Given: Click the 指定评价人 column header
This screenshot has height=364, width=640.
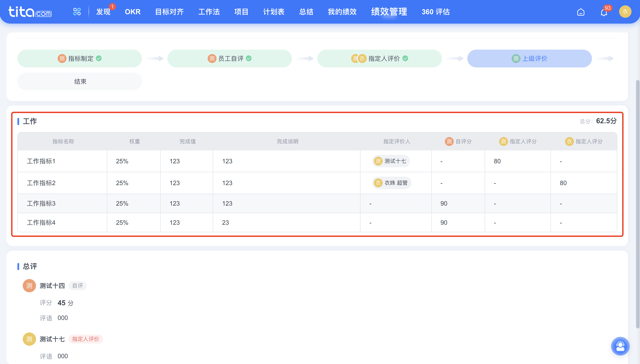Looking at the screenshot, I should click(x=397, y=142).
